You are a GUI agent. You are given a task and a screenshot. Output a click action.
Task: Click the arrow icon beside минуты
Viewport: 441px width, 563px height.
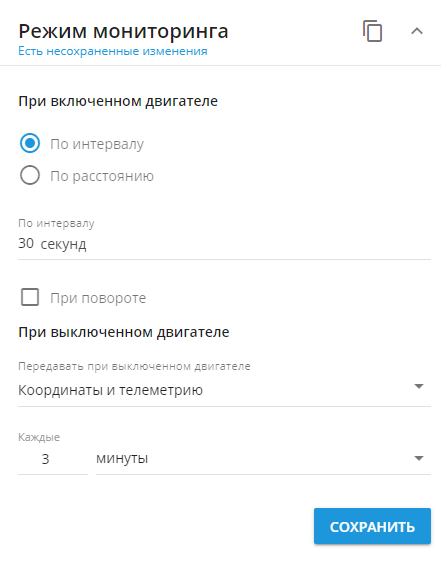pyautogui.click(x=419, y=459)
